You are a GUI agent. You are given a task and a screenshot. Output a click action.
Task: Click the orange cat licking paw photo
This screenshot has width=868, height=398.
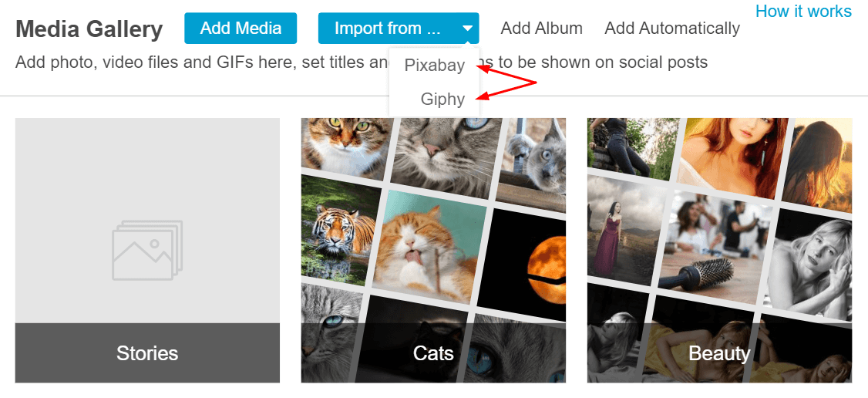coord(426,246)
